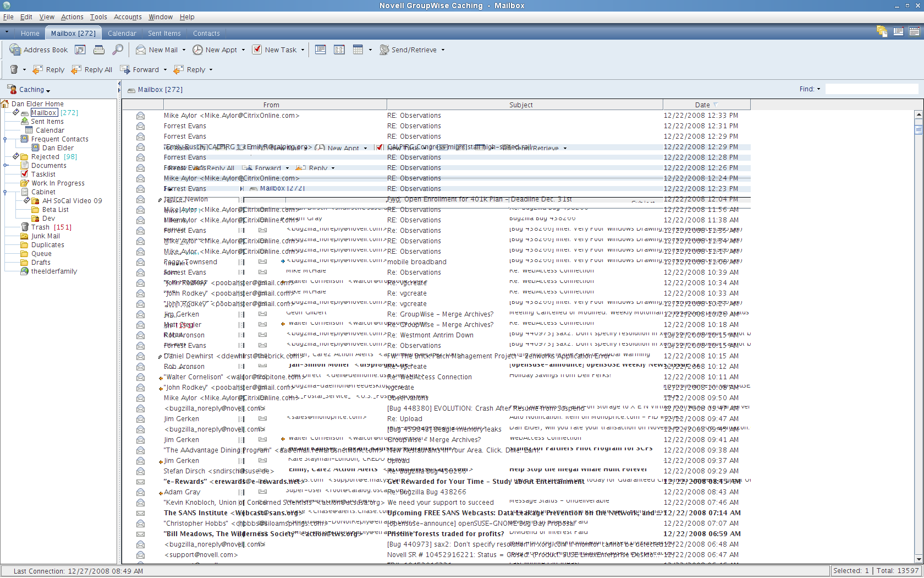Click the scroll up arrow of message list
This screenshot has width=924, height=578.
coord(918,115)
